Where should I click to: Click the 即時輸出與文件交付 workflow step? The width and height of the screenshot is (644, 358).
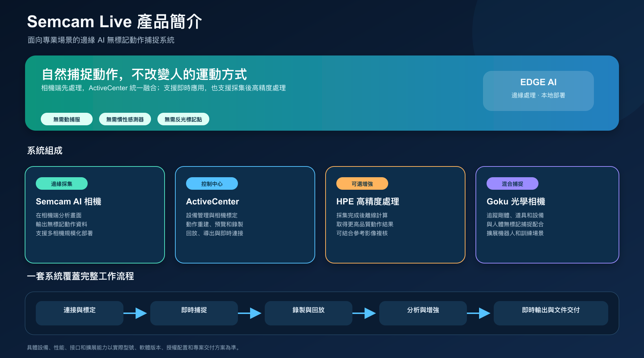[x=551, y=313]
